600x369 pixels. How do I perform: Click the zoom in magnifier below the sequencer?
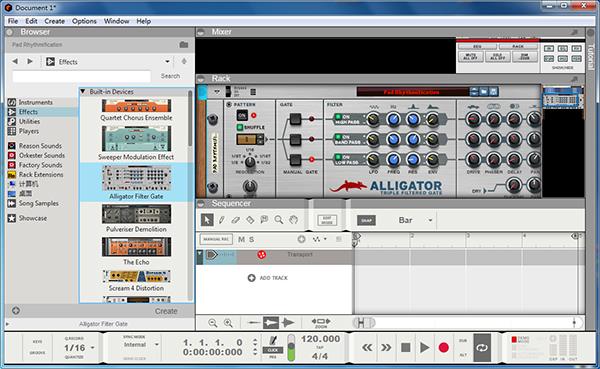pos(228,323)
